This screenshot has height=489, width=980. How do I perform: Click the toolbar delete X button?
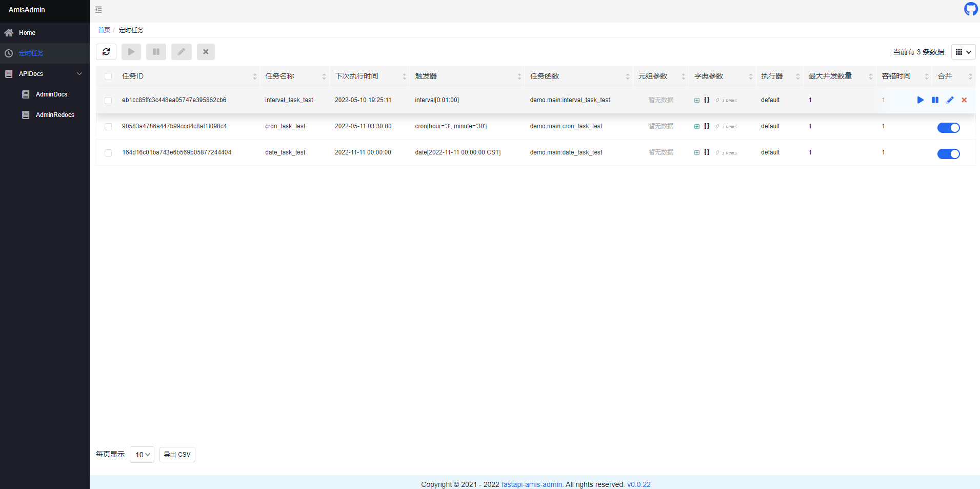(x=206, y=52)
